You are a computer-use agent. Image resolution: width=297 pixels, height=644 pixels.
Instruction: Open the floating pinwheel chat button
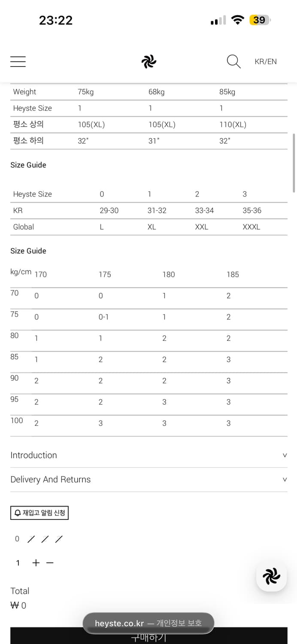point(271,576)
